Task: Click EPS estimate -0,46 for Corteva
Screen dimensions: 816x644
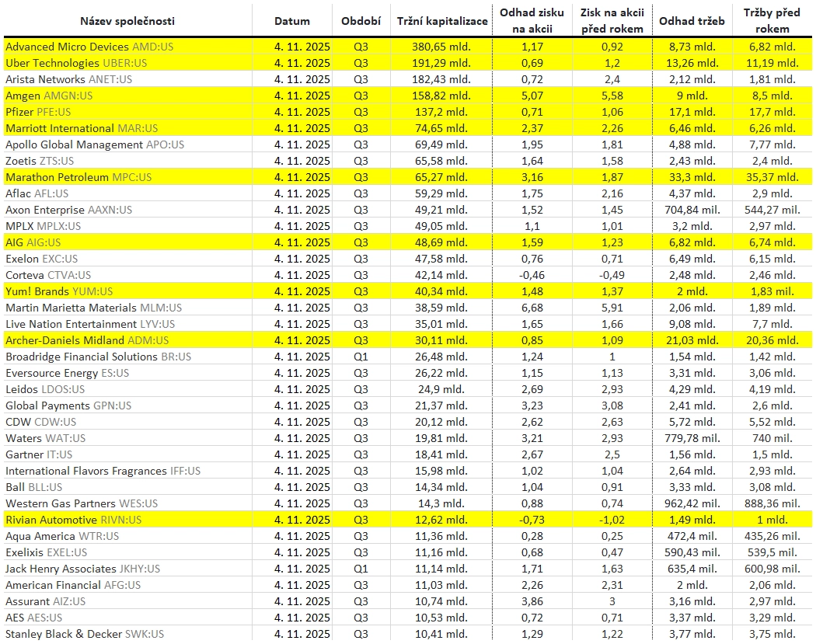Action: [532, 275]
